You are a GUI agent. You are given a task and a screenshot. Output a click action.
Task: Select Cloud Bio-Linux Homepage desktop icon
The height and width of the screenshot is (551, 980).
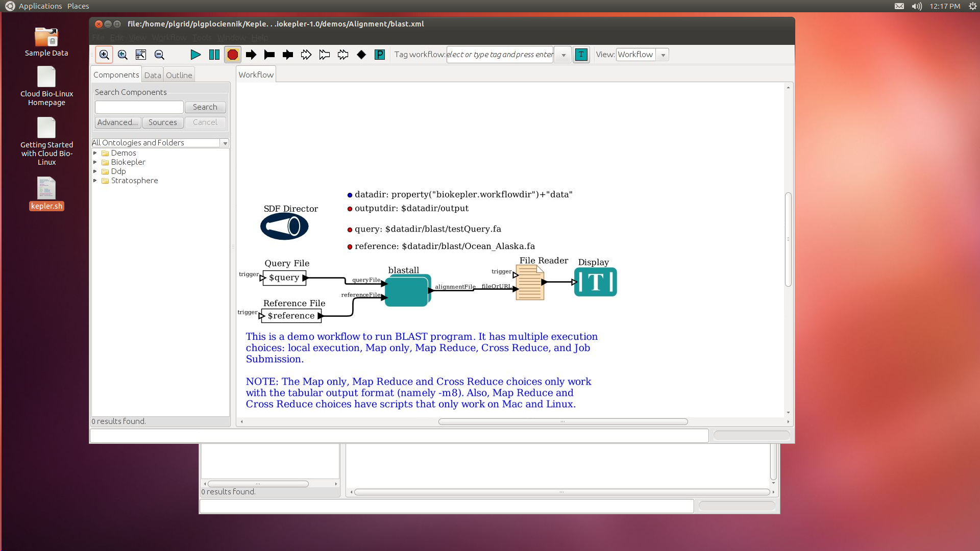coord(46,87)
